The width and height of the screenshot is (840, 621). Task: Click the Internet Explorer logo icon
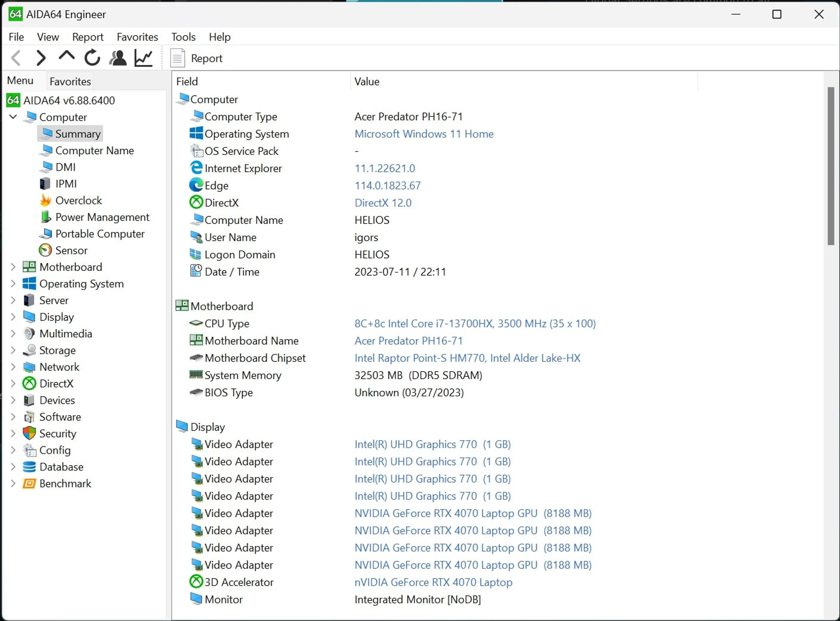pos(196,168)
